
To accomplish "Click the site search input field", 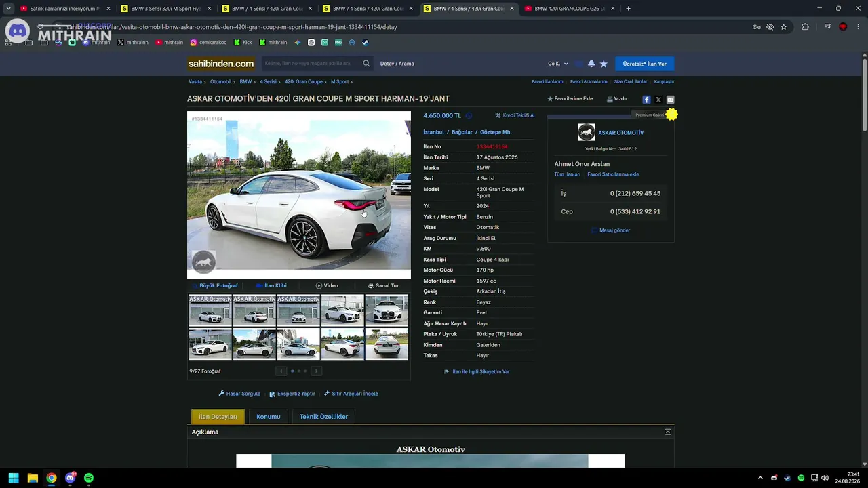I will (311, 64).
